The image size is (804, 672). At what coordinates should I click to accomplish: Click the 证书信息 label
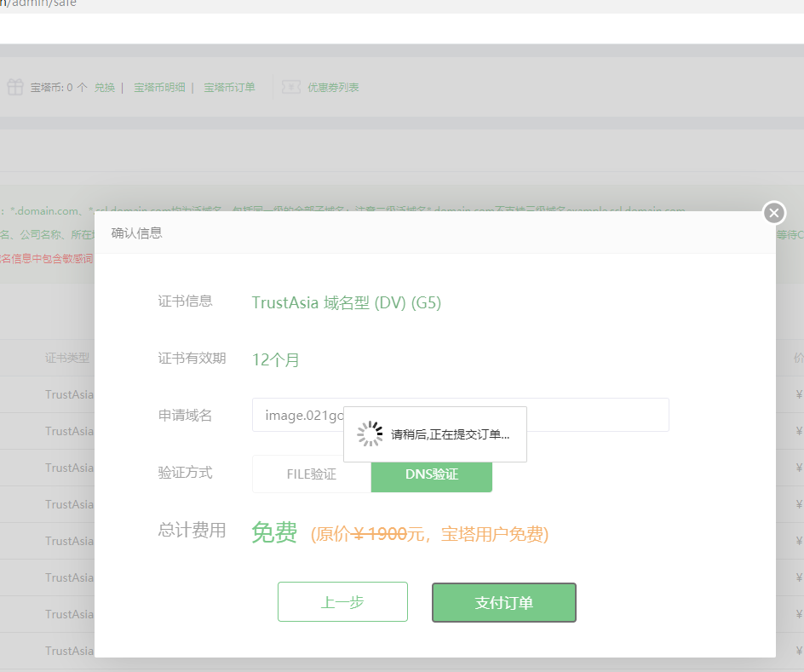[x=185, y=301]
